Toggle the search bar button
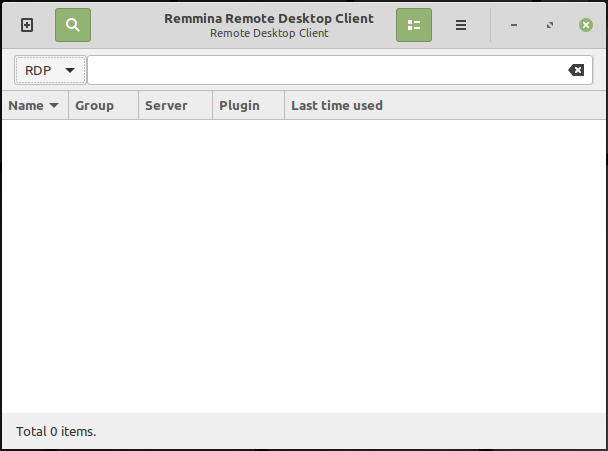The height and width of the screenshot is (451, 608). tap(73, 25)
